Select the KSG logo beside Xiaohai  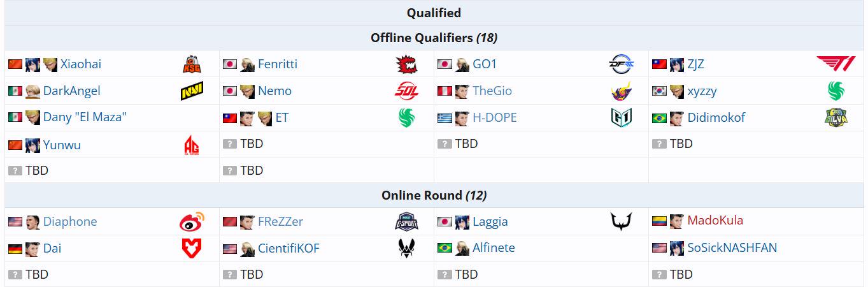pos(192,64)
